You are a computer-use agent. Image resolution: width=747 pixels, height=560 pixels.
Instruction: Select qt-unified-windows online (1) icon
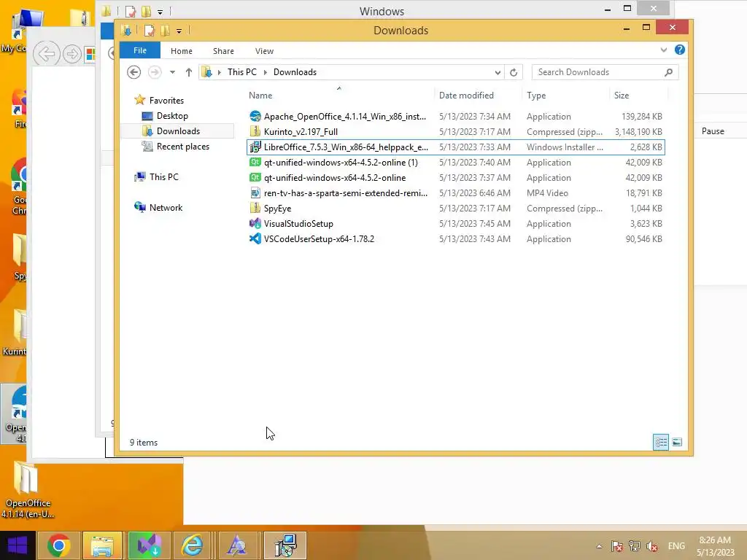coord(255,163)
